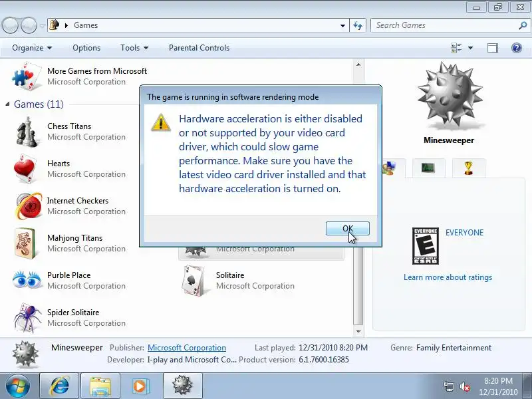Open the Chess Titans game icon
The image size is (532, 399).
click(x=27, y=132)
